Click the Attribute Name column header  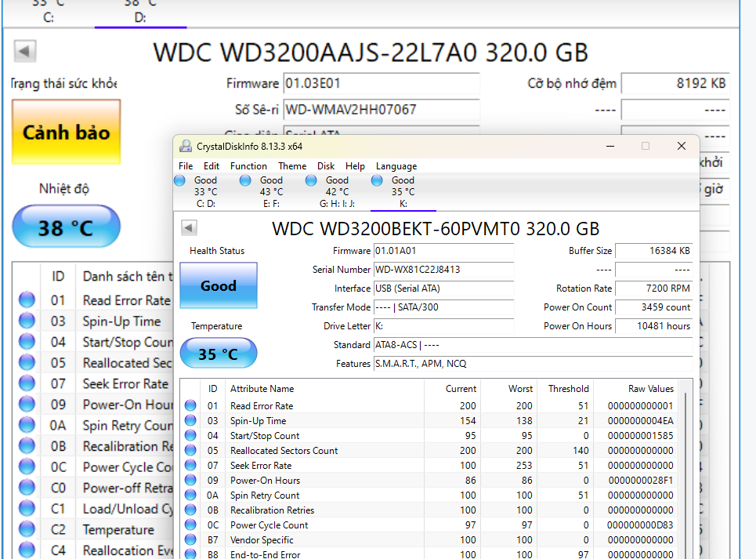pos(326,389)
